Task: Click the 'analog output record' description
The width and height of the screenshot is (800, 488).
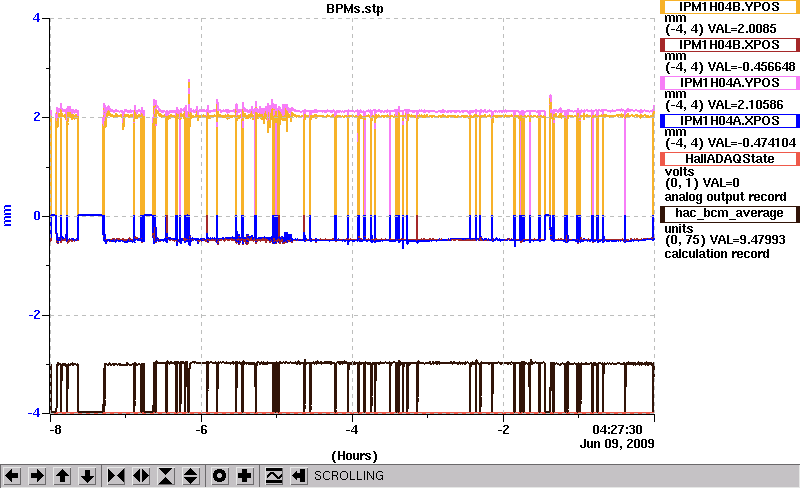Action: (725, 197)
